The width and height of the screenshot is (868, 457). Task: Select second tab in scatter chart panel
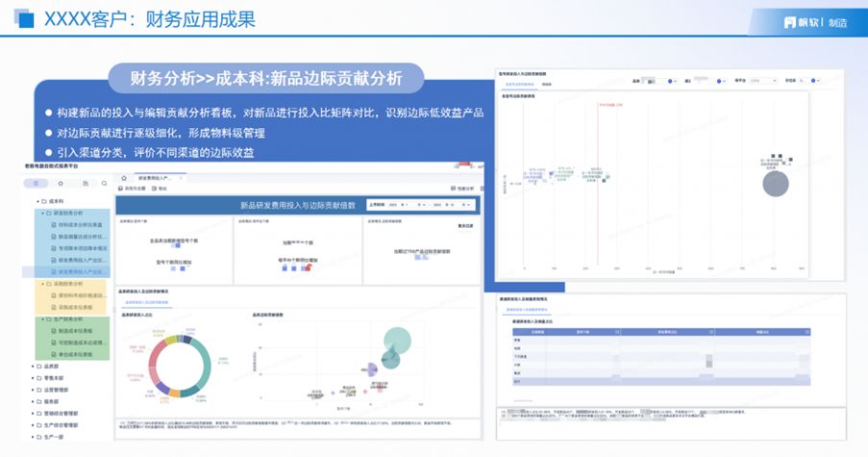point(546,85)
